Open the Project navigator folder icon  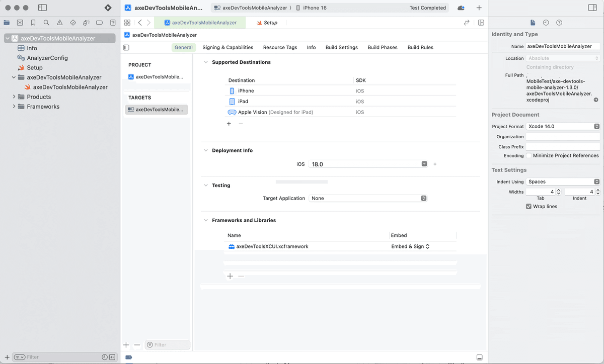coord(7,23)
